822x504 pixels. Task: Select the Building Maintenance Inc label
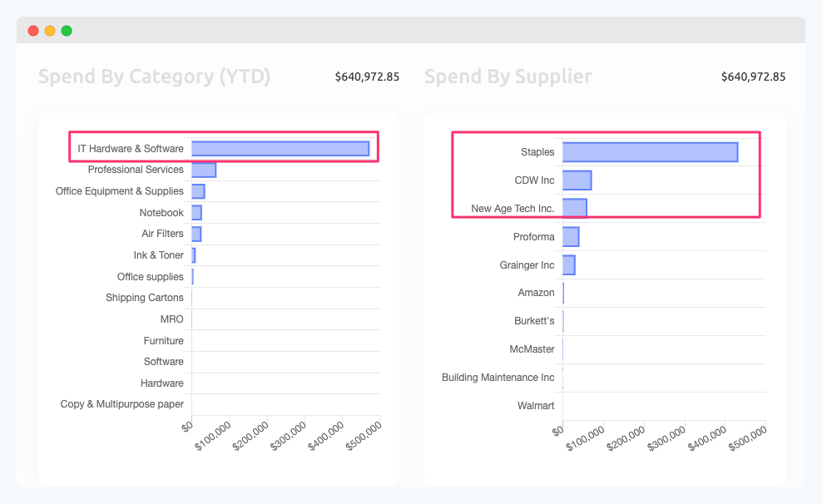497,377
